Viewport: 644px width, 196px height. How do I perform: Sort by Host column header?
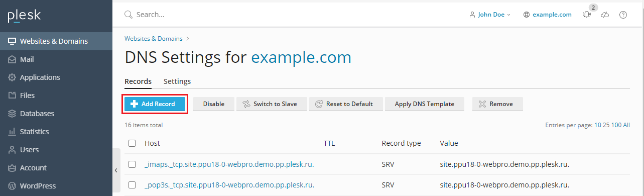[x=152, y=143]
